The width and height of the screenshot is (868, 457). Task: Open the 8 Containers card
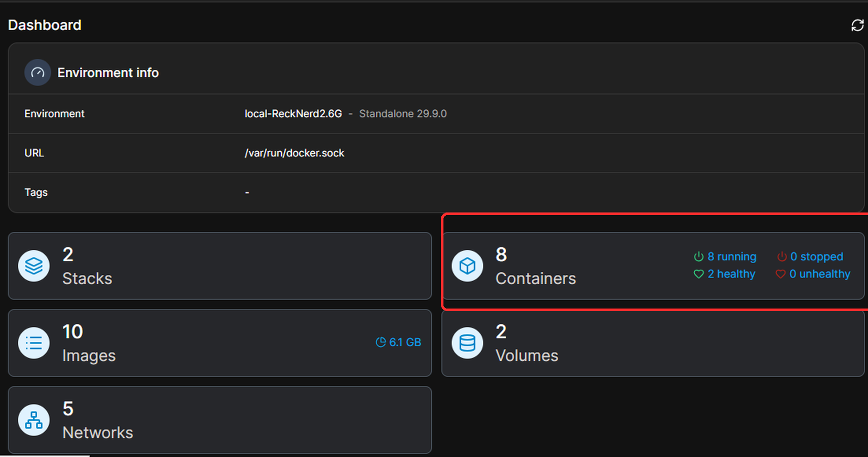tap(653, 266)
